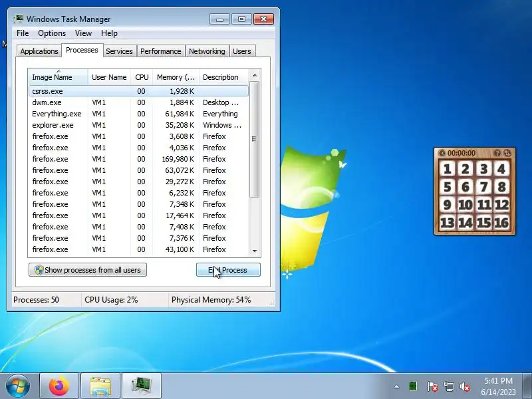Click the green CPU meter tray icon
Viewport: 532px width, 399px height.
tap(413, 386)
